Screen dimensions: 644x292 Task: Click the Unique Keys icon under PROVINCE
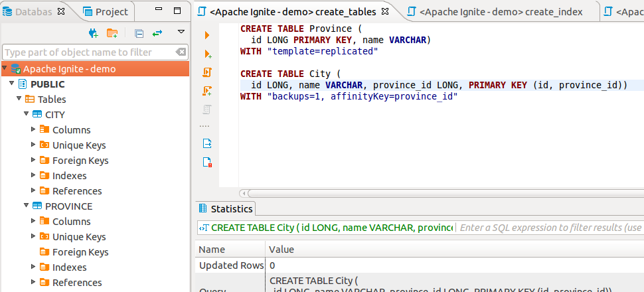pyautogui.click(x=44, y=236)
